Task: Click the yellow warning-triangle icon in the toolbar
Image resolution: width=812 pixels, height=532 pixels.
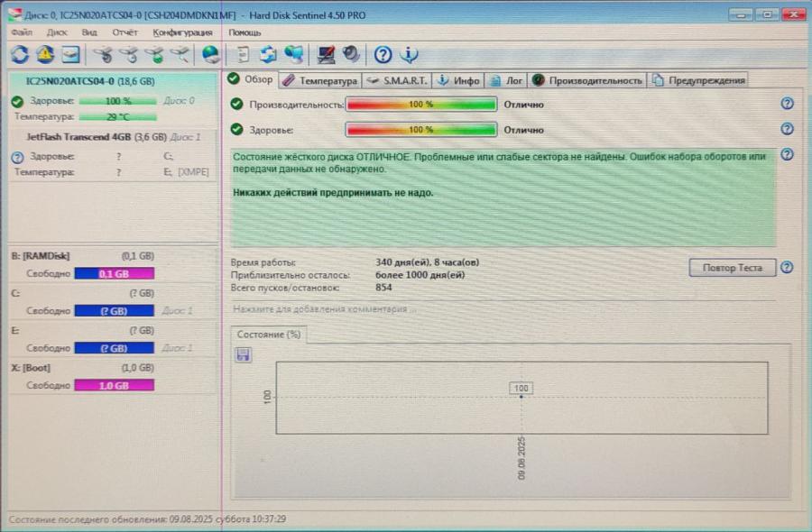Action: click(45, 54)
